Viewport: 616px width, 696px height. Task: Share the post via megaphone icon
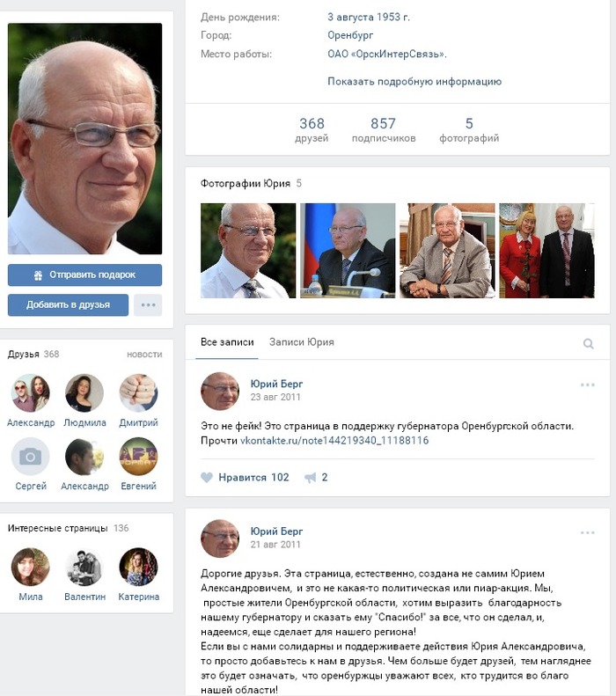311,478
